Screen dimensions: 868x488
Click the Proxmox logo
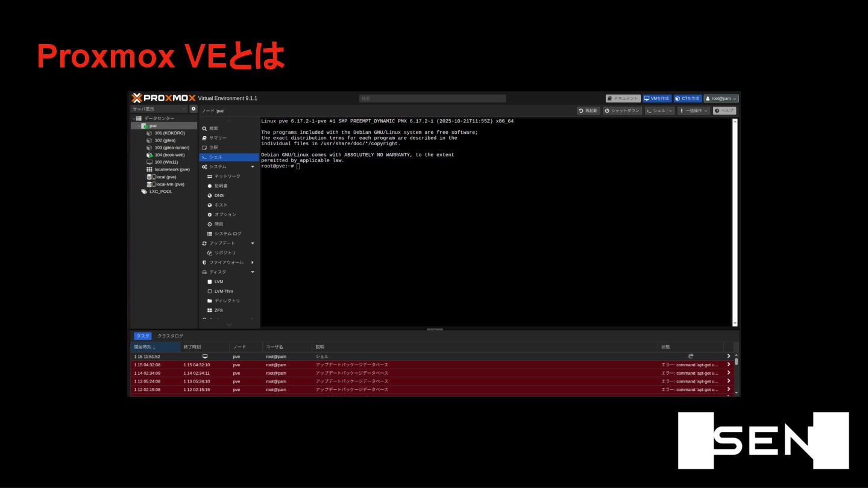(163, 98)
